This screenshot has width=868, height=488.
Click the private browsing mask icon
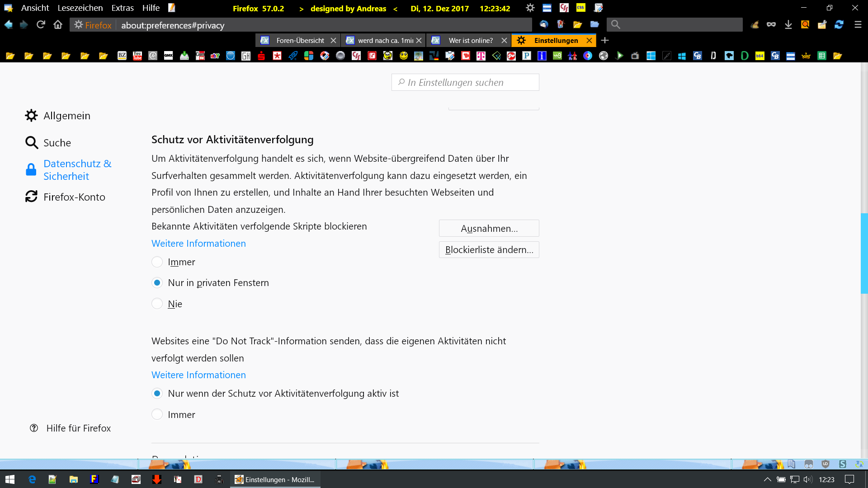771,25
